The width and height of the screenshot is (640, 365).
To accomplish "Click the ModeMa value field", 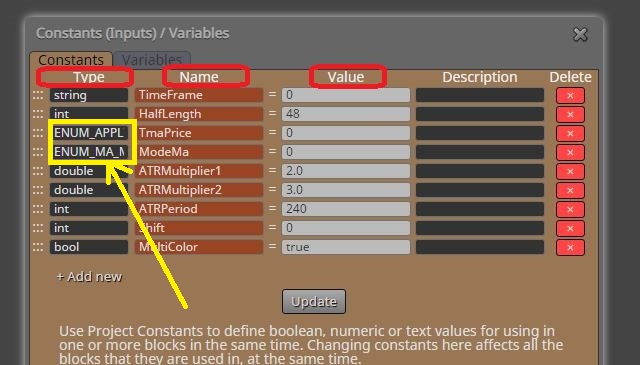I will [346, 152].
